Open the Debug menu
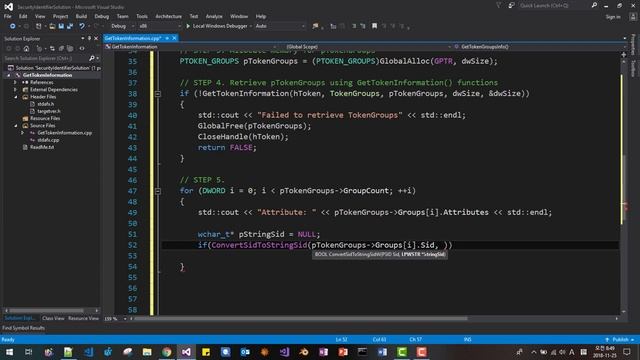This screenshot has height=360, width=640. click(102, 16)
